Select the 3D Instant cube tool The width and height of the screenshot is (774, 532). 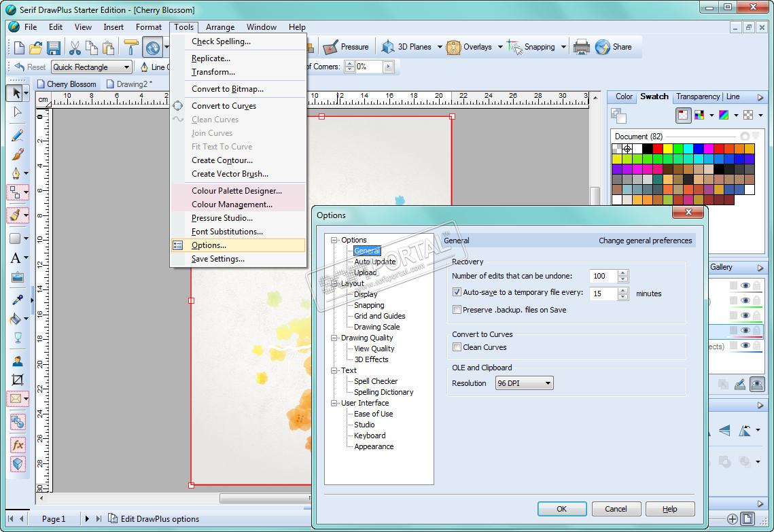[x=18, y=464]
